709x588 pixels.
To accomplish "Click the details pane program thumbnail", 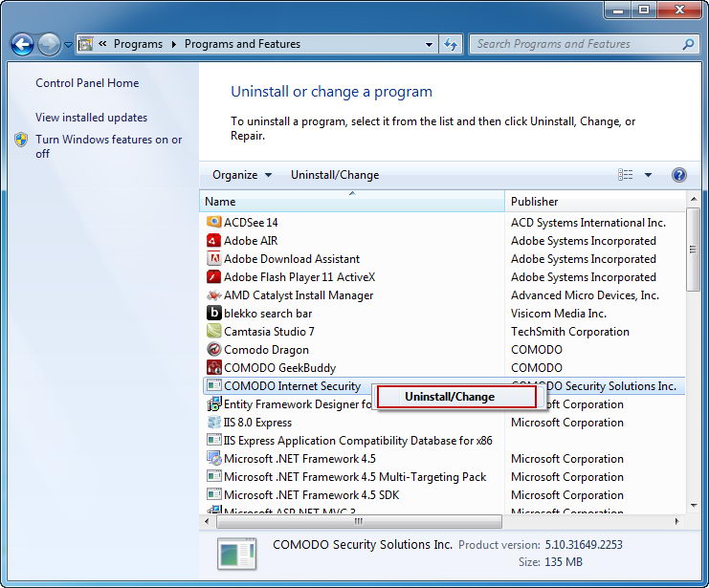I will 237,554.
